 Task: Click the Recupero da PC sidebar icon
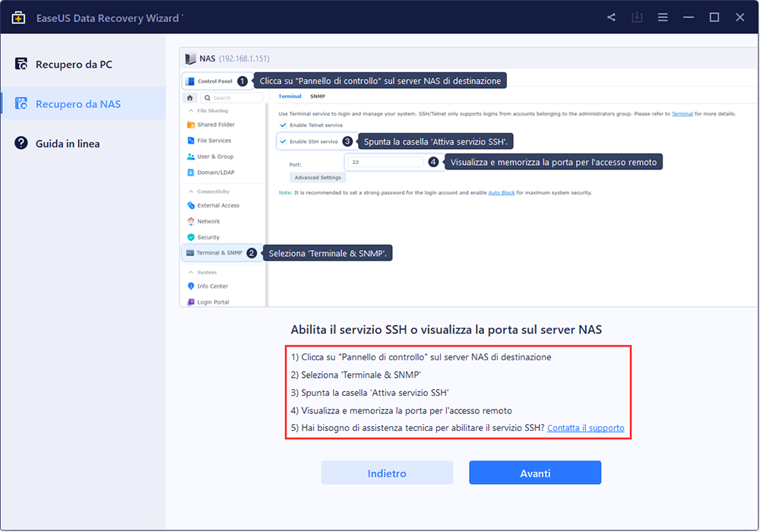tap(21, 64)
